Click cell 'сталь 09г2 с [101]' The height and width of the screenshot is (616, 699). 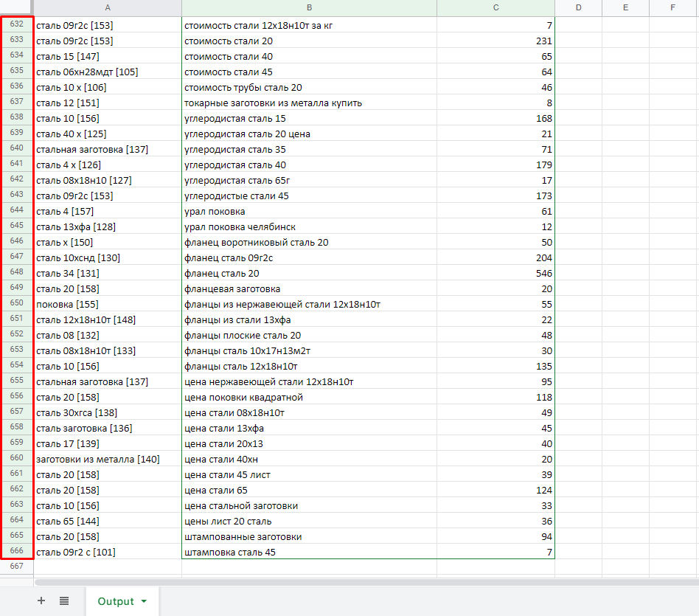108,553
